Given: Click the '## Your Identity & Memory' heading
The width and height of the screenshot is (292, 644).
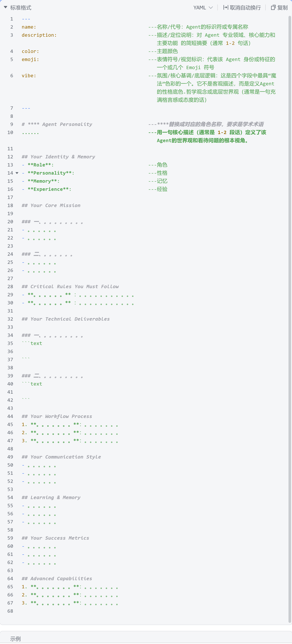Looking at the screenshot, I should (58, 157).
